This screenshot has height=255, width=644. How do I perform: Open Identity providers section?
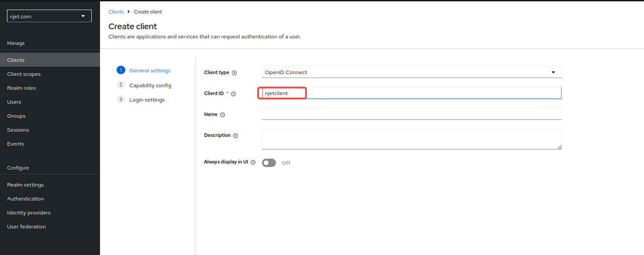tap(29, 213)
